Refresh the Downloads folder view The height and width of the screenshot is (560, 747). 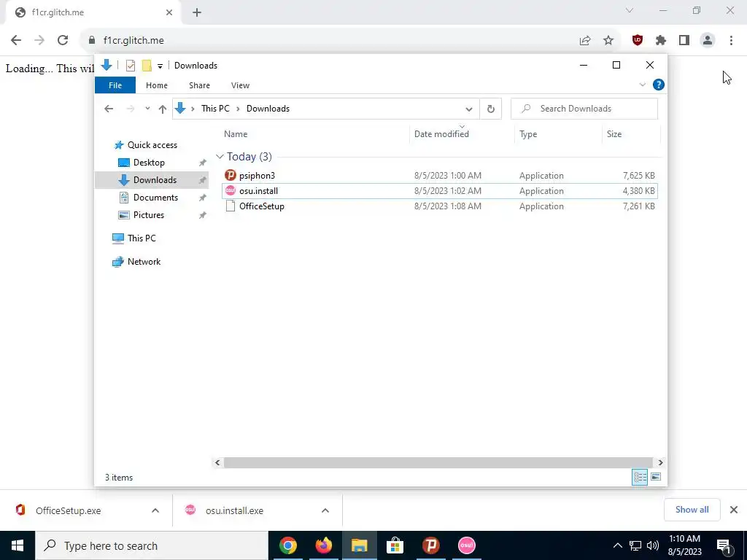pos(491,109)
